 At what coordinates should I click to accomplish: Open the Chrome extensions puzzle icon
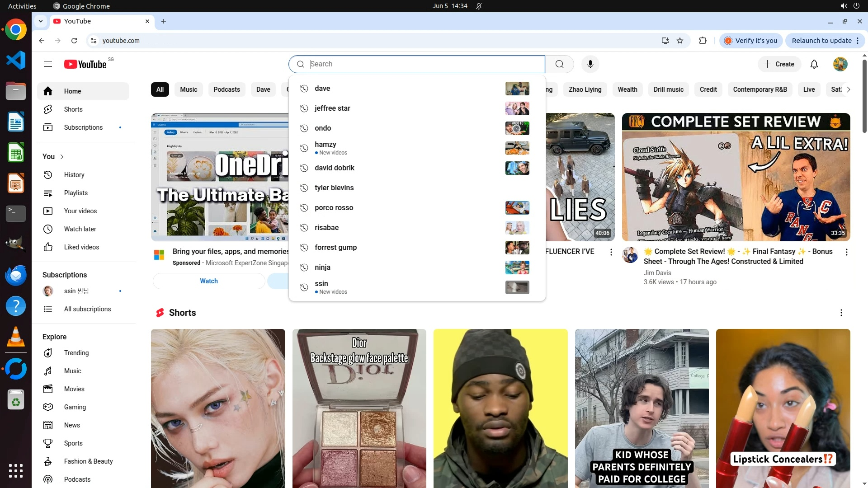pyautogui.click(x=703, y=41)
